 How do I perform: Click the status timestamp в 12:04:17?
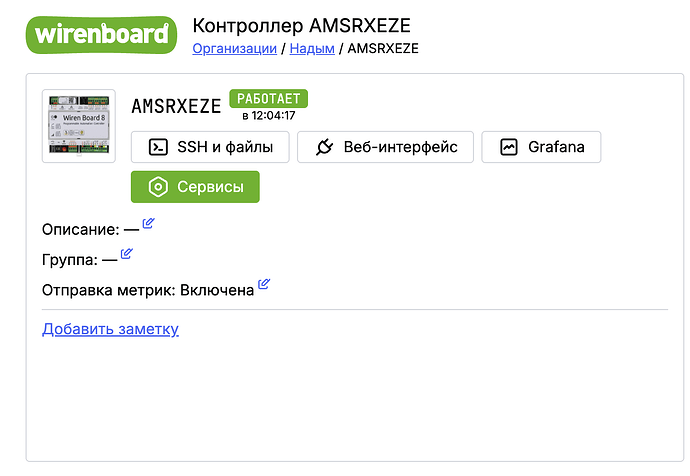268,116
